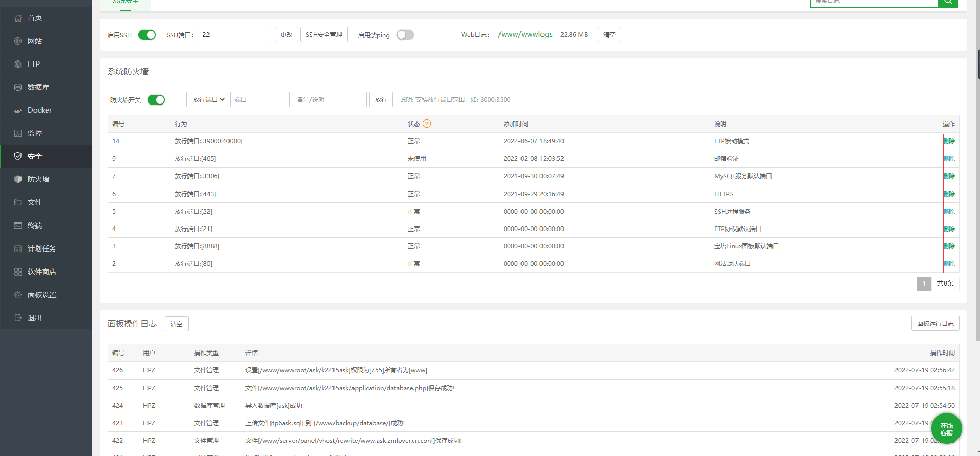Image resolution: width=980 pixels, height=456 pixels.
Task: Click 宝塔Linux面板默认端口 description
Action: [x=746, y=246]
